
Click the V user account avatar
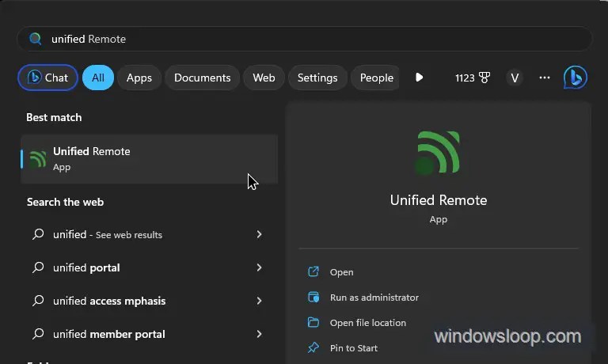pos(515,78)
